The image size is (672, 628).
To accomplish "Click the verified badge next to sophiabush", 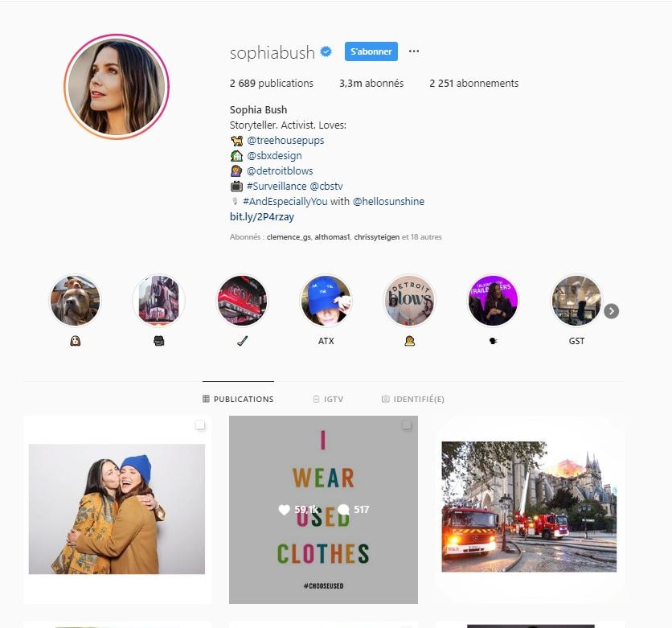I will 326,52.
